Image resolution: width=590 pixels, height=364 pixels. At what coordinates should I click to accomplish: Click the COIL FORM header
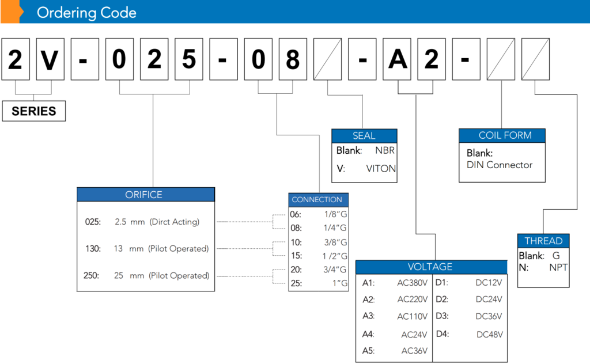tap(501, 135)
